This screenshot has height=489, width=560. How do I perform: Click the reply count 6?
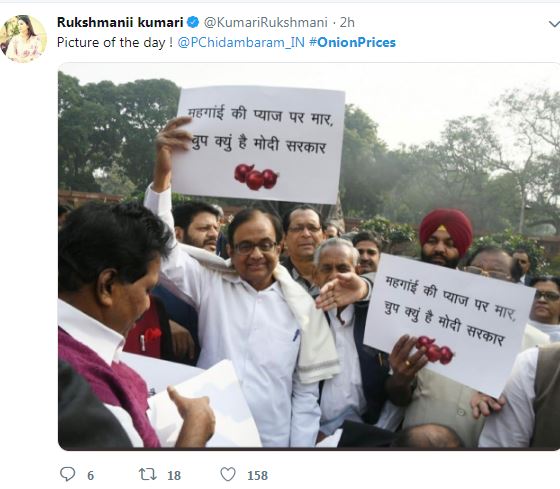(x=90, y=475)
